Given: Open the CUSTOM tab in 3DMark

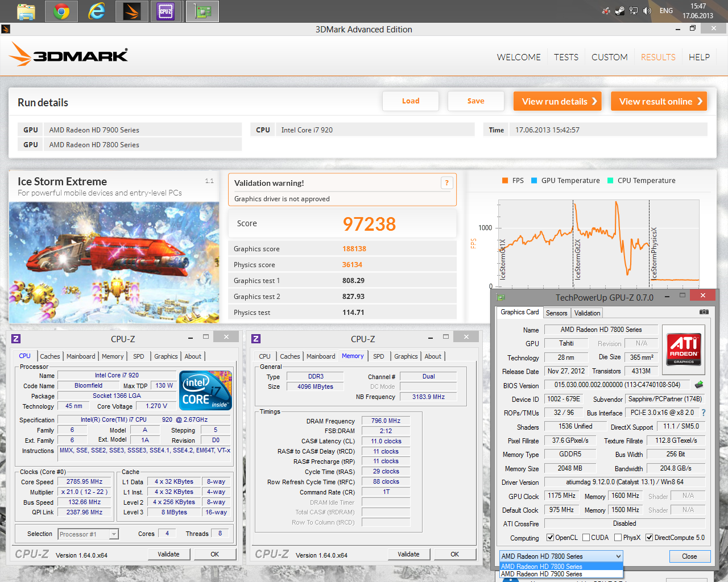Looking at the screenshot, I should (610, 57).
